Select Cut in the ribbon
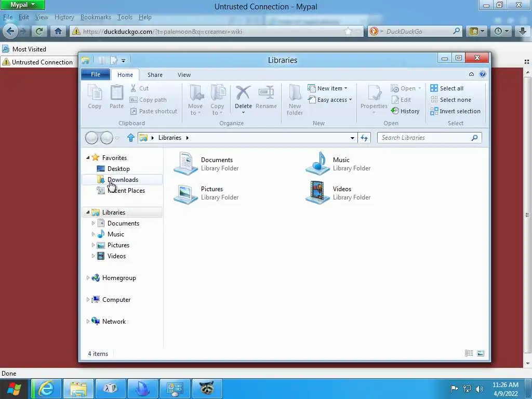532x399 pixels. pos(139,88)
